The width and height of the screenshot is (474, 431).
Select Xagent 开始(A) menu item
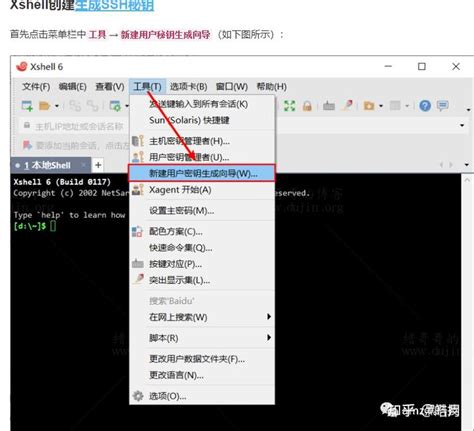202,190
